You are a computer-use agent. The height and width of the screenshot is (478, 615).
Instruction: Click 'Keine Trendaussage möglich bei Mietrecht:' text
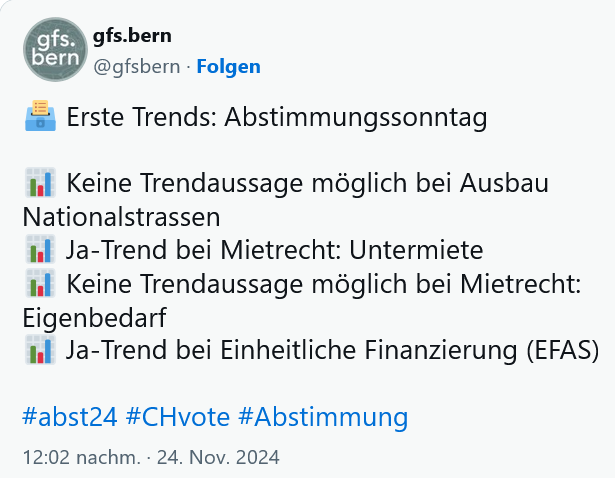323,284
